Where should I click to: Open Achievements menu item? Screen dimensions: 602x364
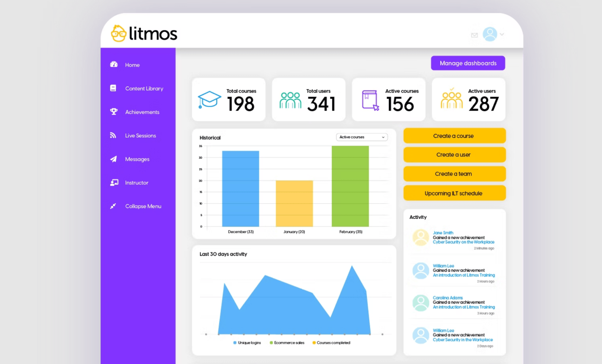point(142,112)
